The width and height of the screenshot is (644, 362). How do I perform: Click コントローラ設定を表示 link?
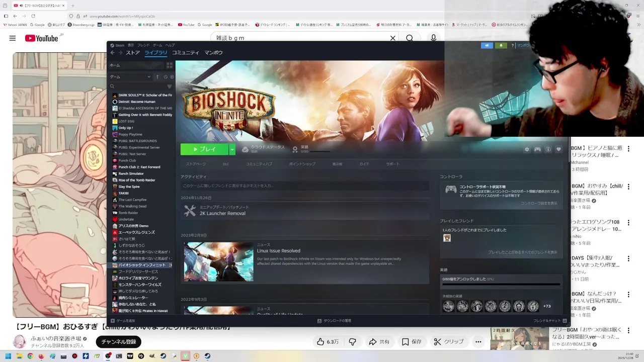[x=539, y=203]
